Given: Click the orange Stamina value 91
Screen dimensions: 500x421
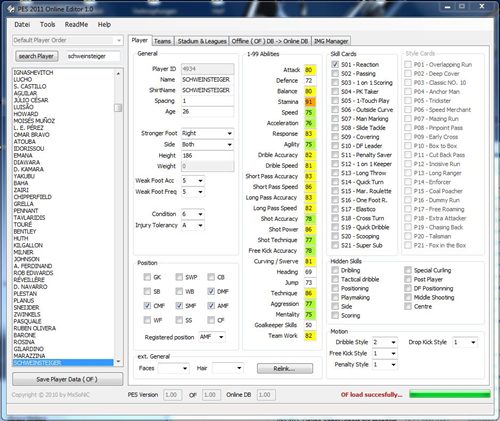Looking at the screenshot, I should (x=310, y=102).
